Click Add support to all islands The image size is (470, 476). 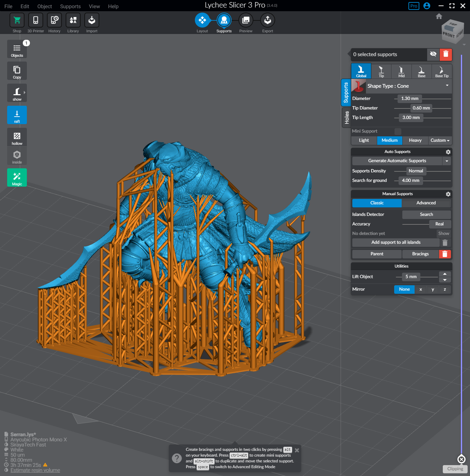[x=396, y=242]
